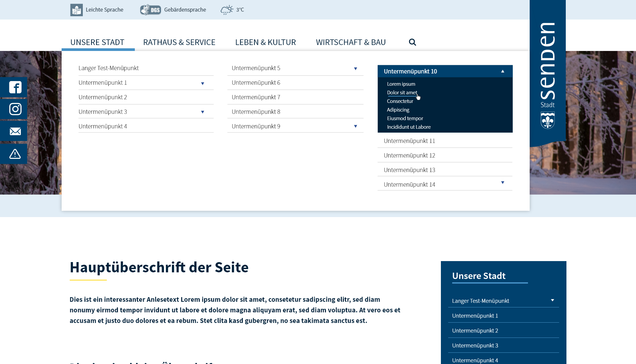Image resolution: width=636 pixels, height=364 pixels.
Task: Expand Untermenüpunkt 14 dropdown arrow
Action: 503,183
